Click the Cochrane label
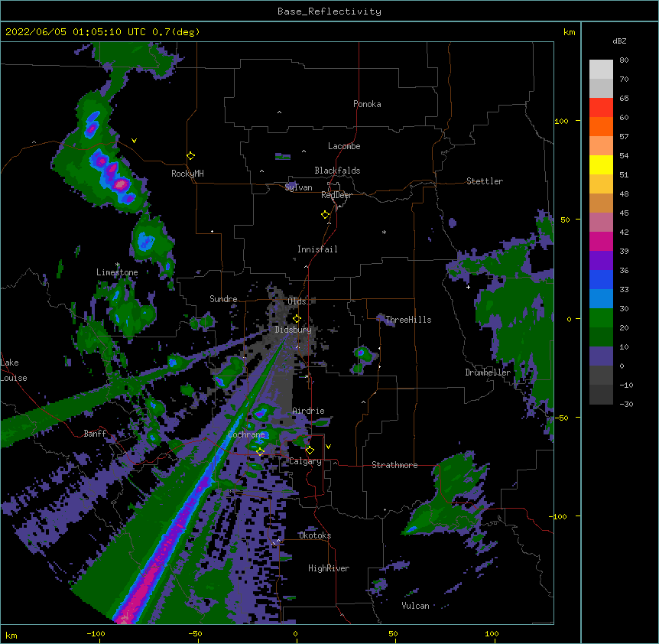Screen dimensions: 659x644 pyautogui.click(x=246, y=434)
